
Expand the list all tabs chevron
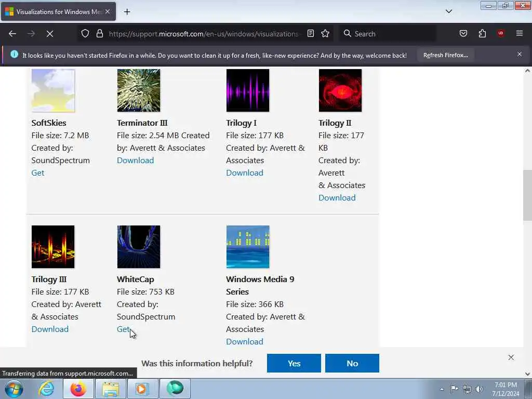tap(449, 11)
